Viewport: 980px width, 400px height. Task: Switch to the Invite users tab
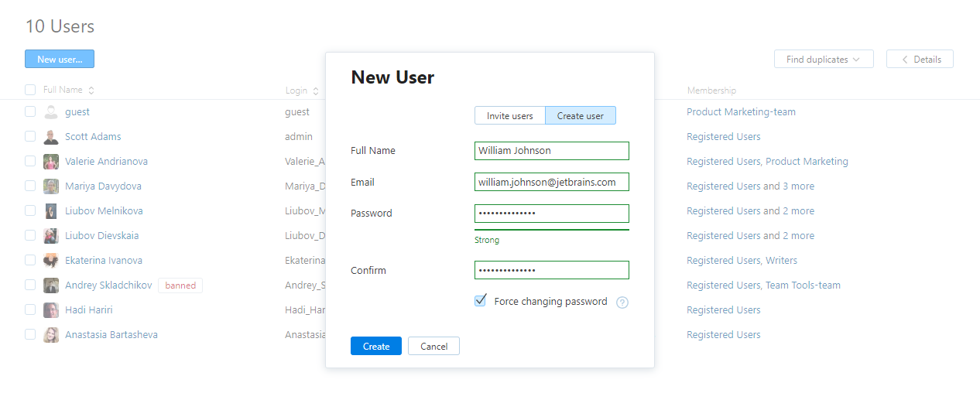(509, 116)
